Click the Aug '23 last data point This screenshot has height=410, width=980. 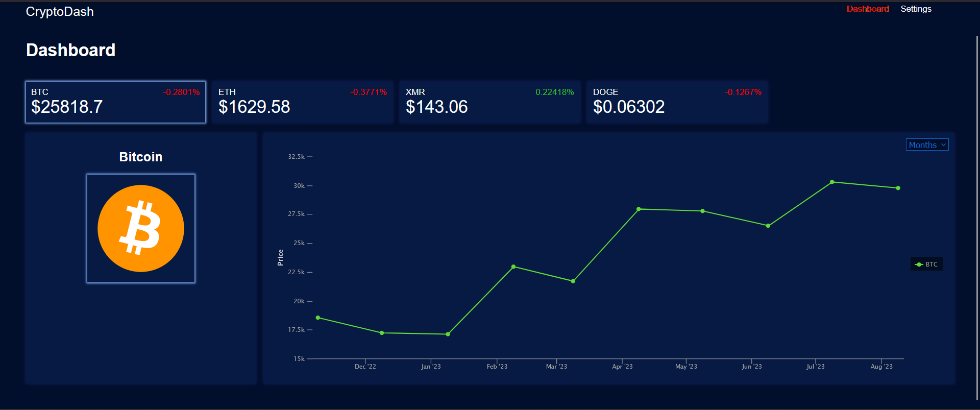coord(898,188)
